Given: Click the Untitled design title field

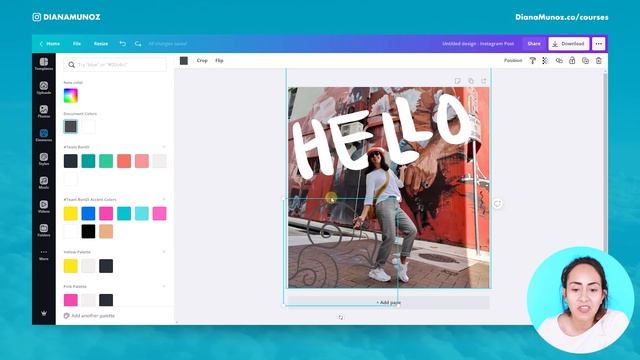Looking at the screenshot, I should pos(478,44).
